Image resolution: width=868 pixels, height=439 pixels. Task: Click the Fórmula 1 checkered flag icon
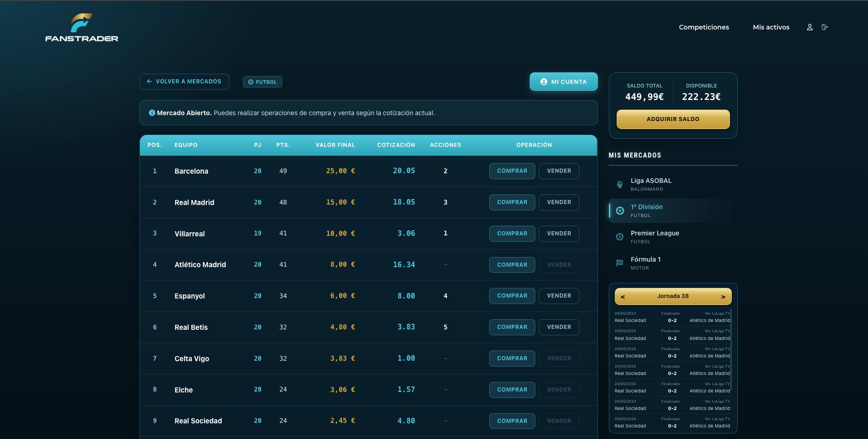[x=620, y=263]
